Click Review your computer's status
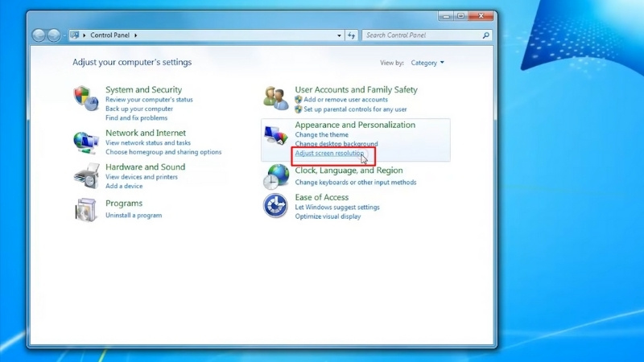This screenshot has height=362, width=644. coord(149,100)
